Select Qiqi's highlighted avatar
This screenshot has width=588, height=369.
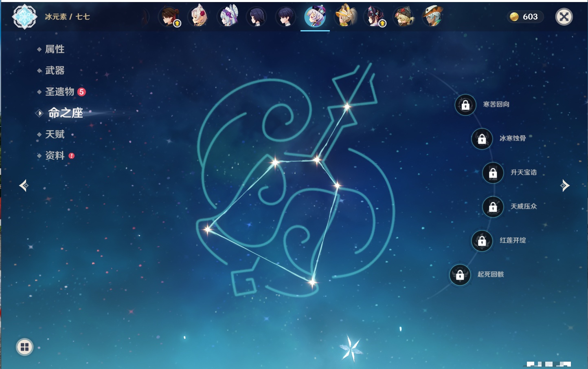pos(315,17)
